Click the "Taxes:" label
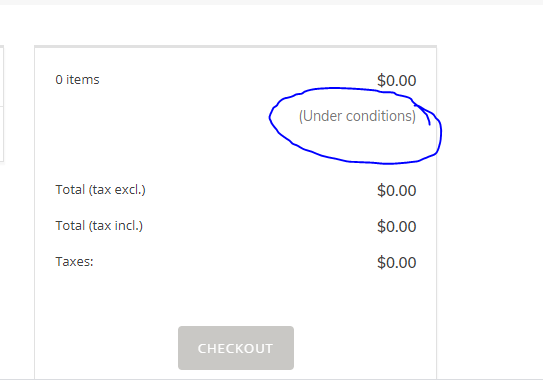 coord(74,262)
